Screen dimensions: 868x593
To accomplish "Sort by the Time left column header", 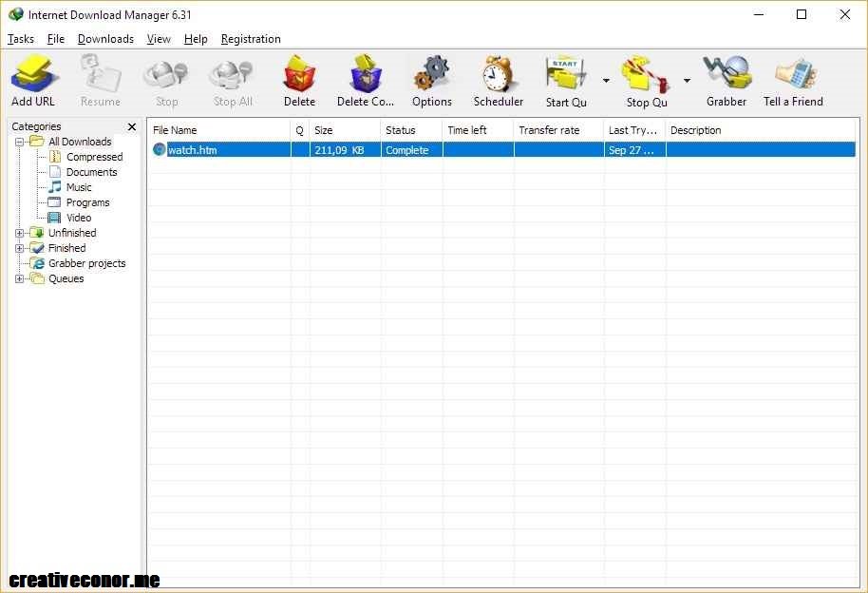I will (x=478, y=130).
